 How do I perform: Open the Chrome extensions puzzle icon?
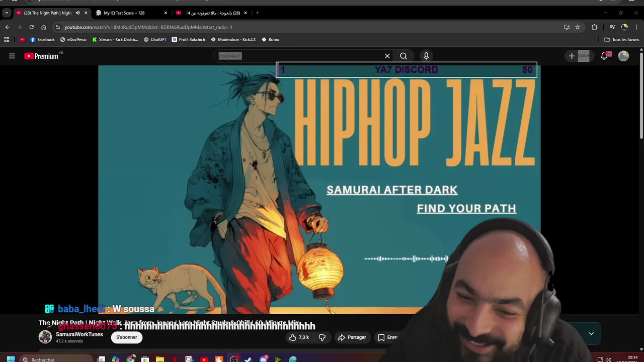[x=594, y=27]
